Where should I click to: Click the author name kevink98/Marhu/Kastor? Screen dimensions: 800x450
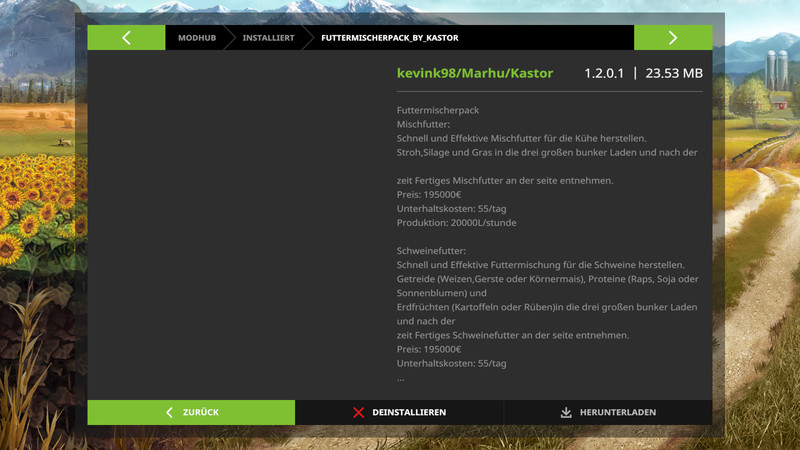click(x=475, y=74)
